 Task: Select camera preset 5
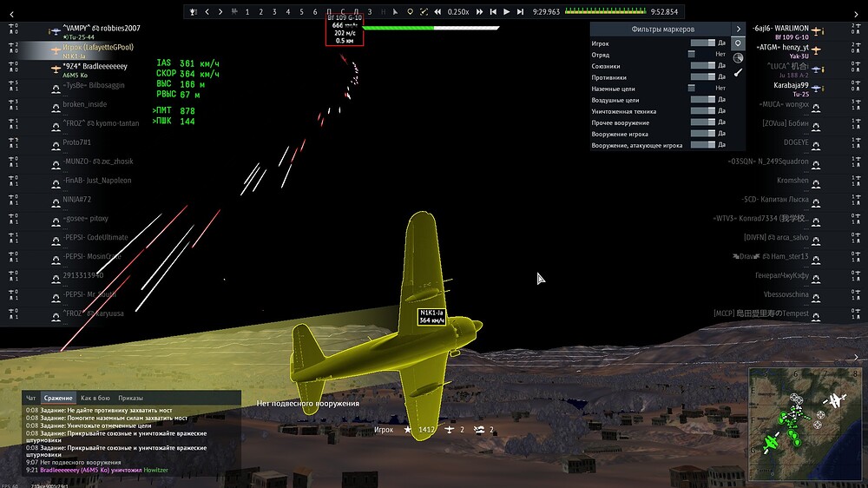pos(301,11)
